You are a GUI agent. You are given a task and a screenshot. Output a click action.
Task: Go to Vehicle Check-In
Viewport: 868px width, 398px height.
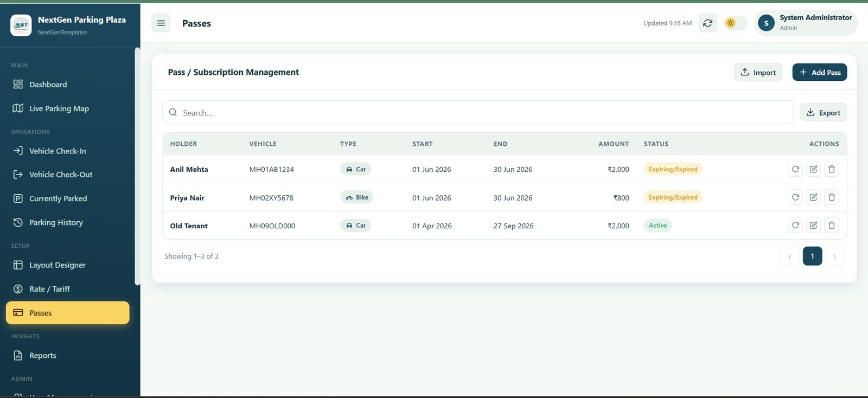pos(68,151)
